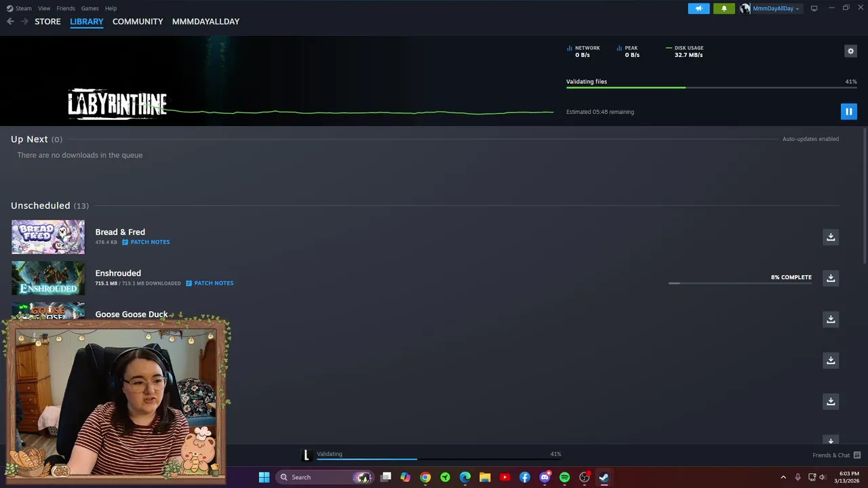
Task: Click the Validating files progress bar
Action: [x=711, y=87]
